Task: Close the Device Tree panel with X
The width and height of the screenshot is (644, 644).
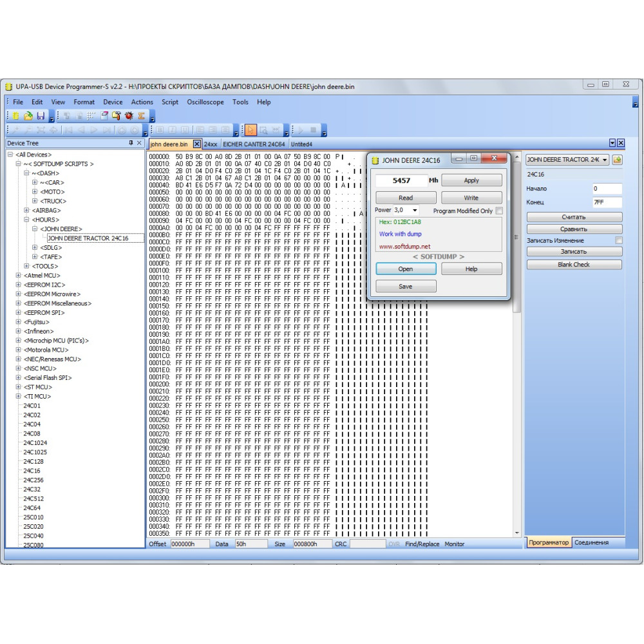Action: pos(139,143)
